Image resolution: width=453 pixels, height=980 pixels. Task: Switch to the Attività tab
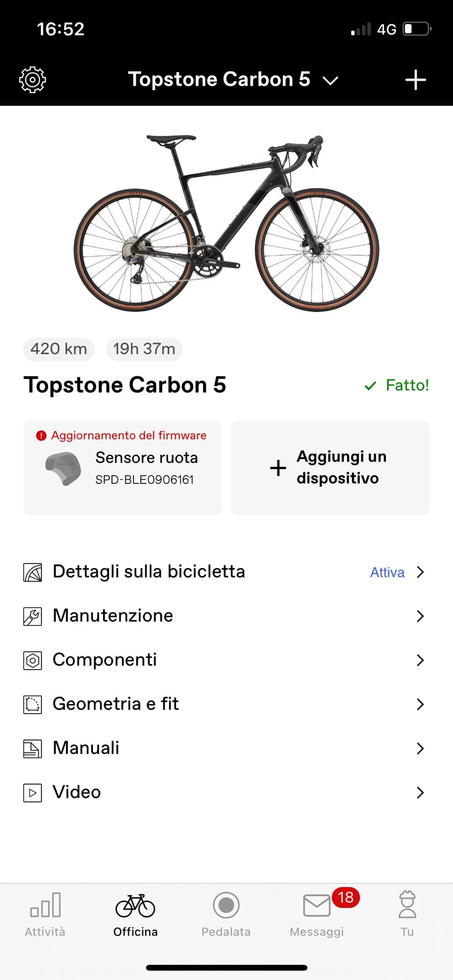click(45, 914)
